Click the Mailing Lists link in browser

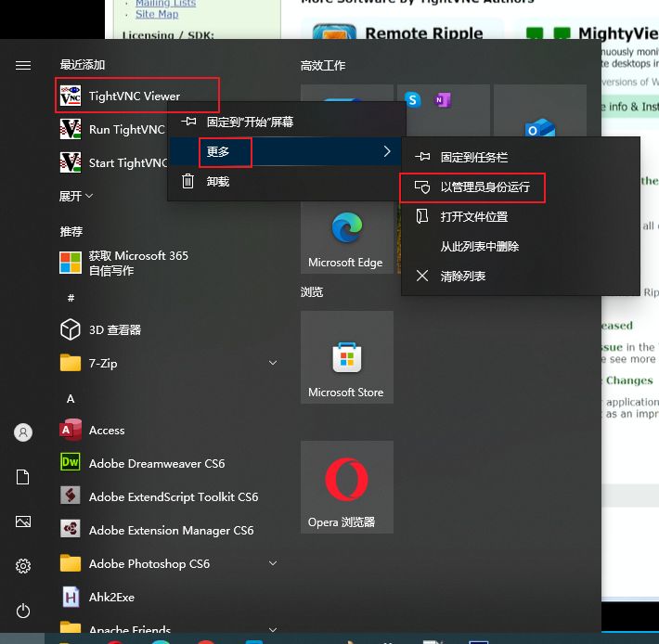(165, 4)
